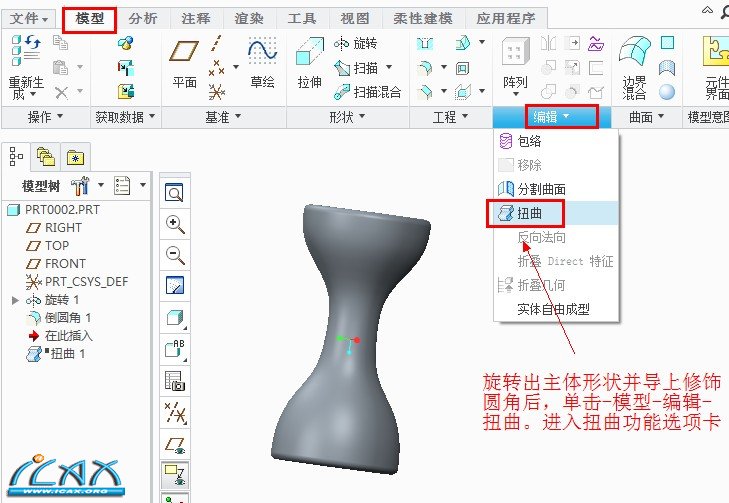The image size is (729, 503).
Task: Click the Round tool icon in 工程 group
Action: [x=425, y=68]
